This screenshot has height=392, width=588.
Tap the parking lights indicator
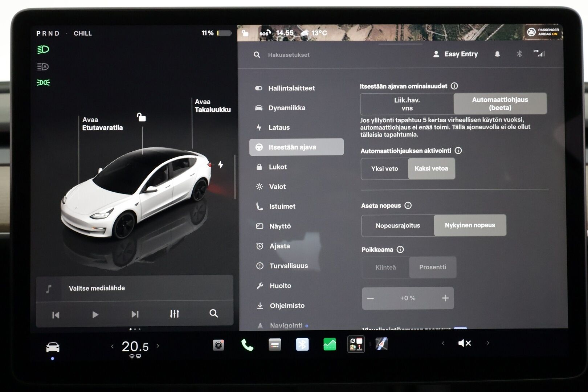coord(43,83)
